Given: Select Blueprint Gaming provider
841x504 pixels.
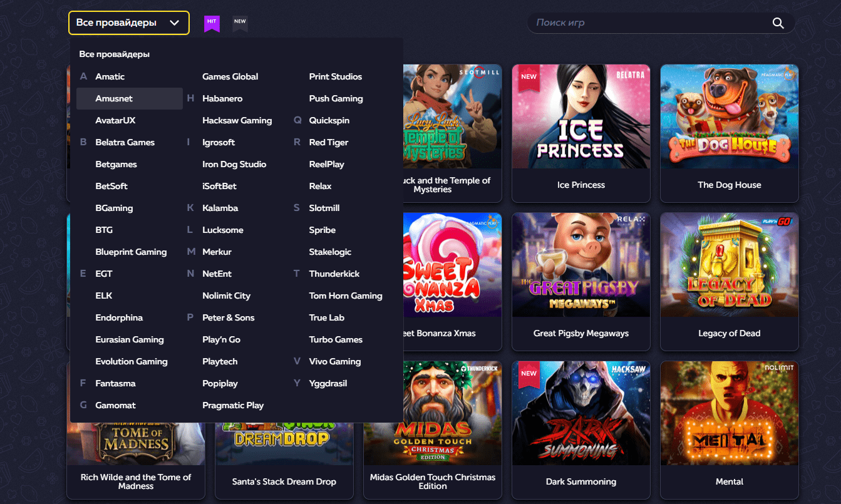Looking at the screenshot, I should (x=131, y=252).
